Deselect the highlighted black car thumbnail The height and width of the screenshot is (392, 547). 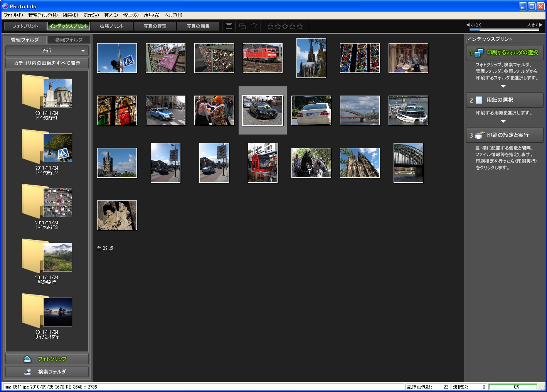(263, 110)
